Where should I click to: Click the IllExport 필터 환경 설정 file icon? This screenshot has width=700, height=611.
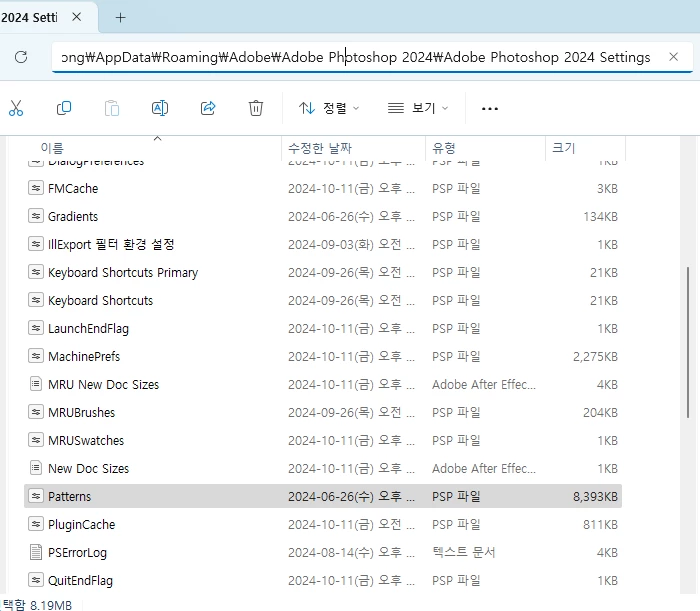(x=36, y=244)
